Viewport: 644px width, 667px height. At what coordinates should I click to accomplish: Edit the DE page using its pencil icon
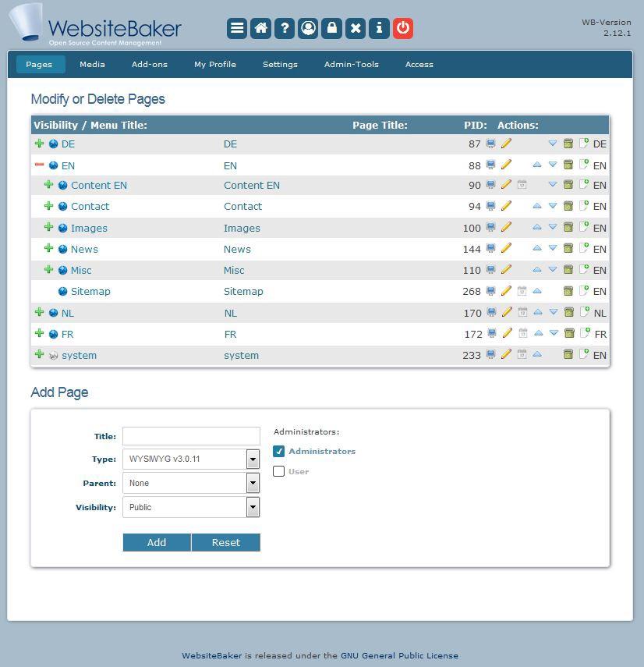pos(506,144)
